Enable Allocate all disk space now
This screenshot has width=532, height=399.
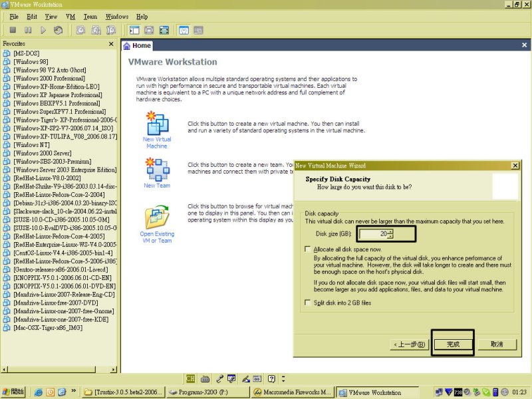[x=308, y=249]
